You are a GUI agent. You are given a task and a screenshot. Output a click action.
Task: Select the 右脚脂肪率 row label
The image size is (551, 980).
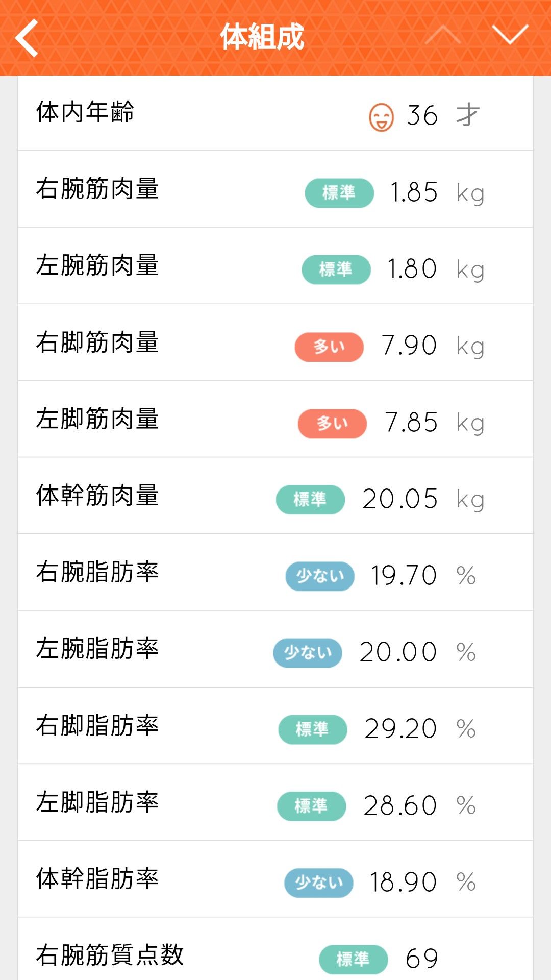[97, 725]
